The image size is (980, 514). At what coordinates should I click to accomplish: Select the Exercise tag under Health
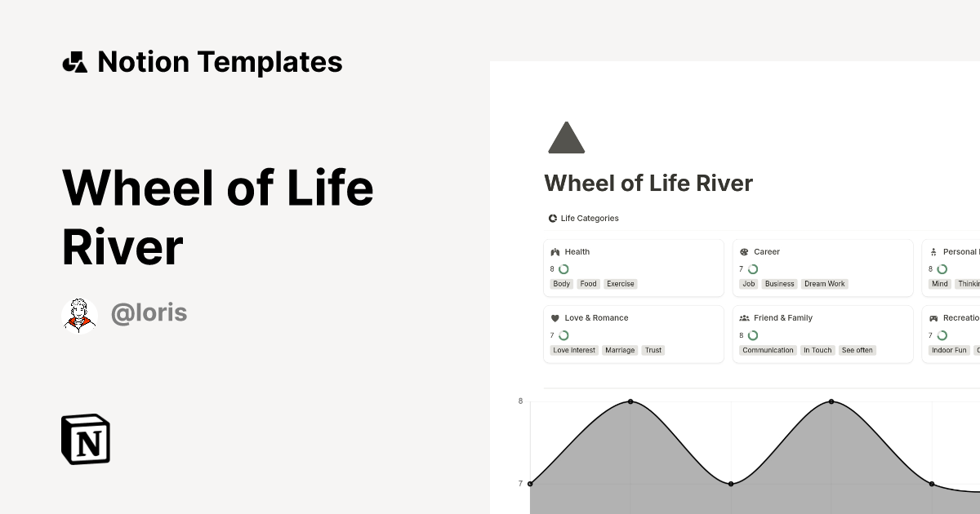tap(620, 283)
